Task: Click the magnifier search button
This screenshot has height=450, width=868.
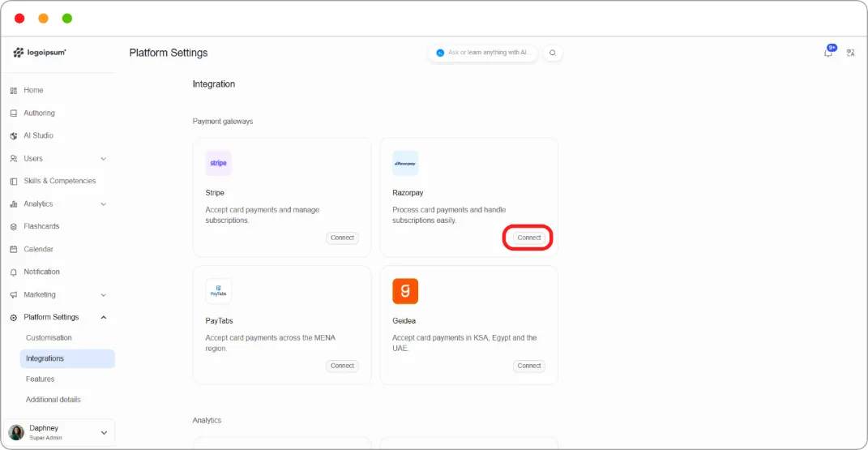Action: coord(553,53)
